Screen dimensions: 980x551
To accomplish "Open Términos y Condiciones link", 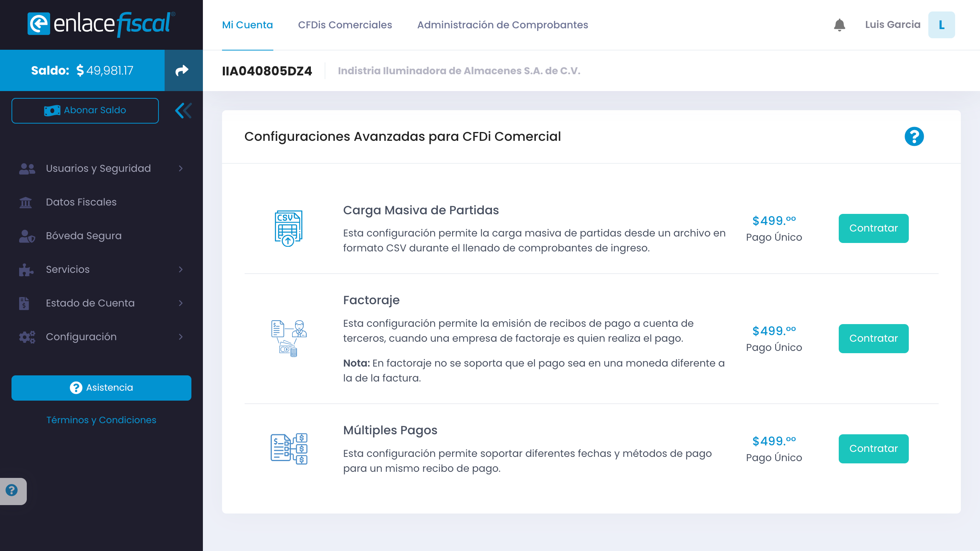I will click(x=101, y=420).
